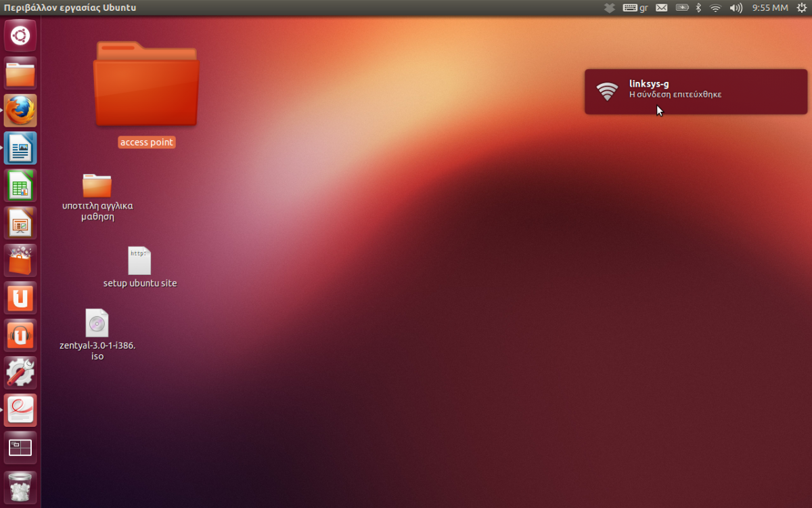Screen dimensions: 812x508
Task: Click the linksys-g connection notification bubble
Action: point(696,91)
